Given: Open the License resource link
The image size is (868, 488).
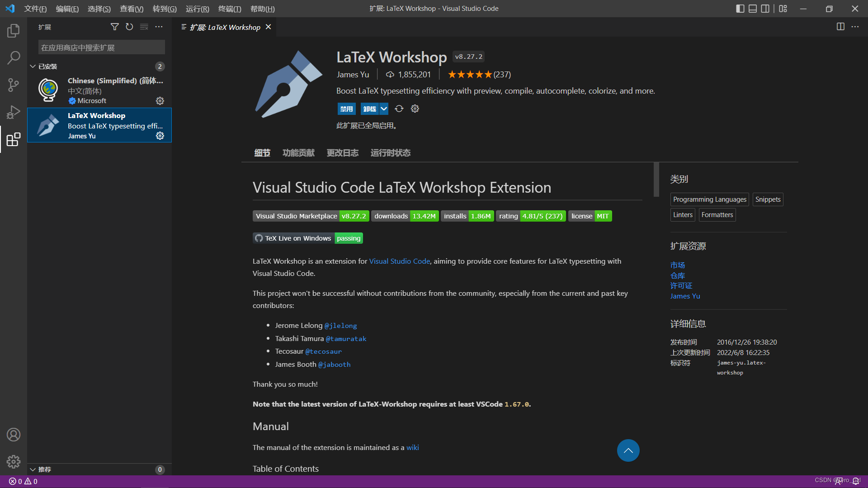Looking at the screenshot, I should (x=681, y=285).
